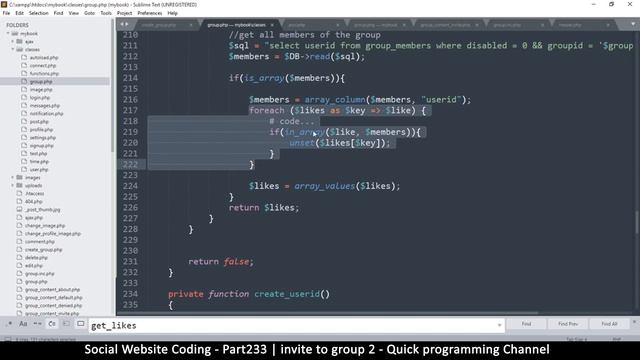This screenshot has height=360, width=640.
Task: Click the editor horizontal scrollbar
Action: coord(327,313)
